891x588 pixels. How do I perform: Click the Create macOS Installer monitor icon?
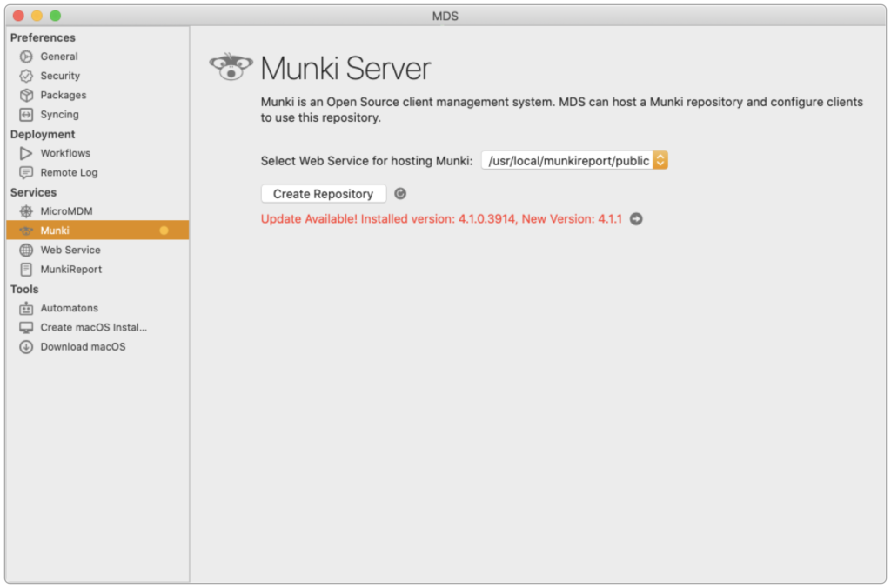26,327
